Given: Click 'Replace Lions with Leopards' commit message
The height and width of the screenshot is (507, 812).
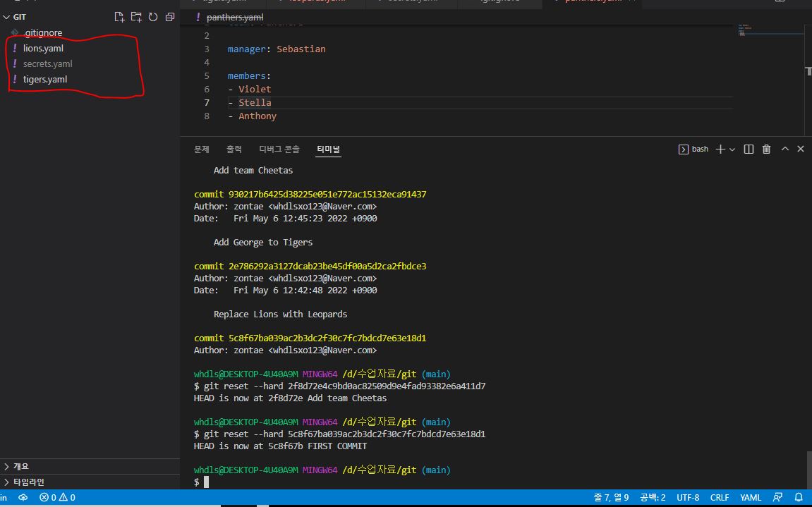Looking at the screenshot, I should pos(280,314).
